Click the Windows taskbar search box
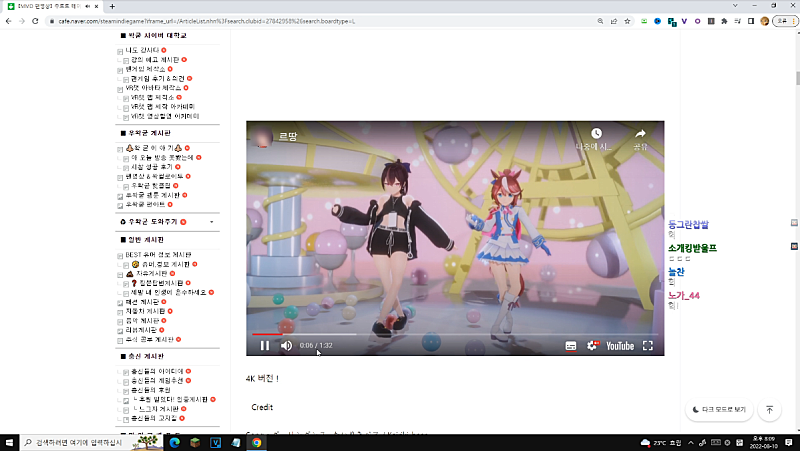800x451 pixels. (92, 442)
